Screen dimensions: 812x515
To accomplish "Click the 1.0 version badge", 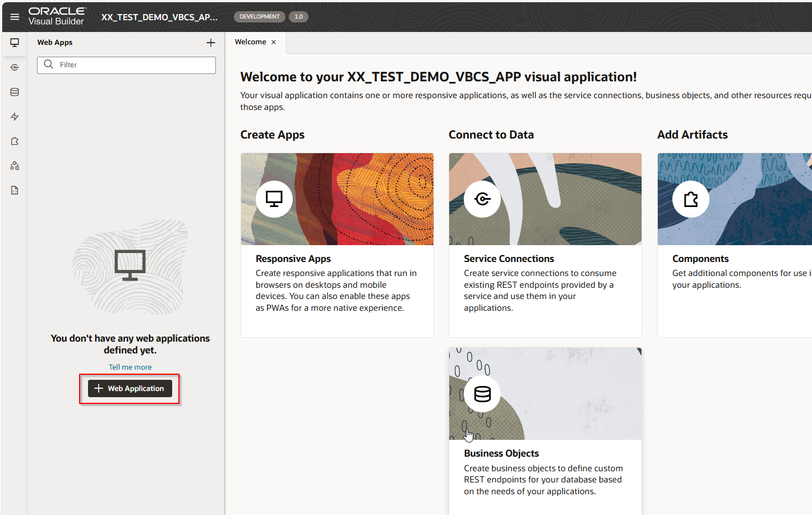I will pos(298,16).
